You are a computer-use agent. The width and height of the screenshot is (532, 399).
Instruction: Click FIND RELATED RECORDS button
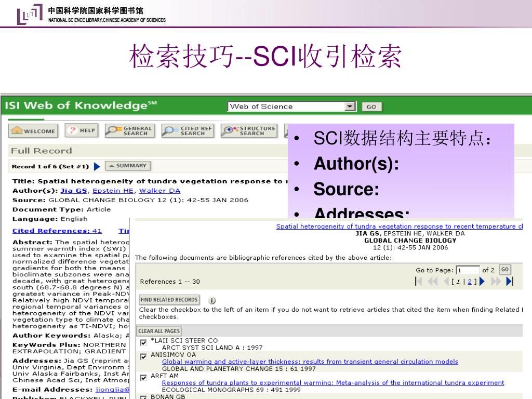(169, 300)
